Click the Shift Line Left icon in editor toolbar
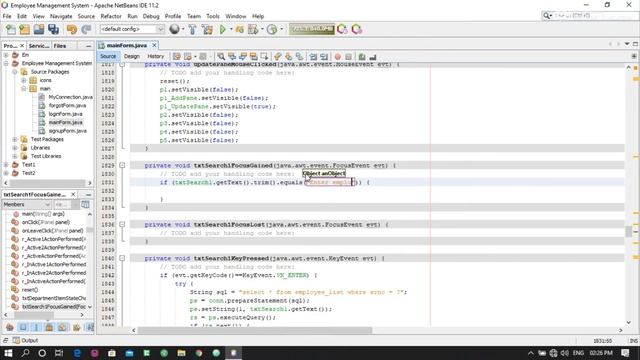 (x=313, y=56)
